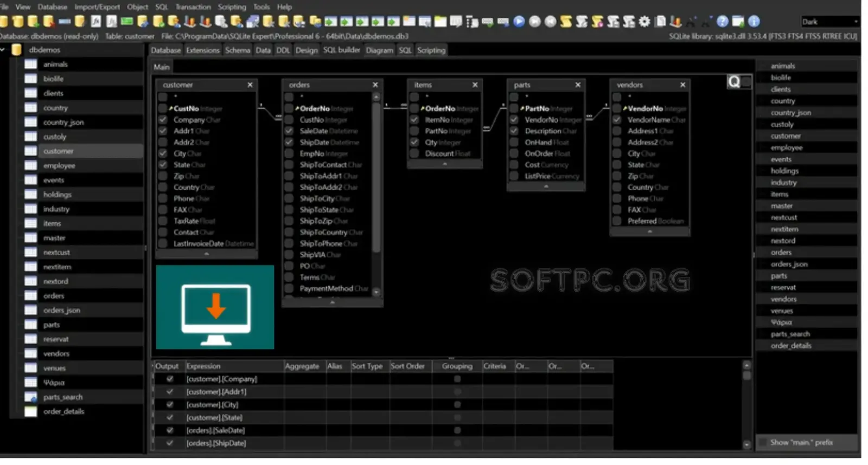Screen dimensions: 868x465
Task: Collapse vendors table box via bottom arrow
Action: (x=650, y=231)
